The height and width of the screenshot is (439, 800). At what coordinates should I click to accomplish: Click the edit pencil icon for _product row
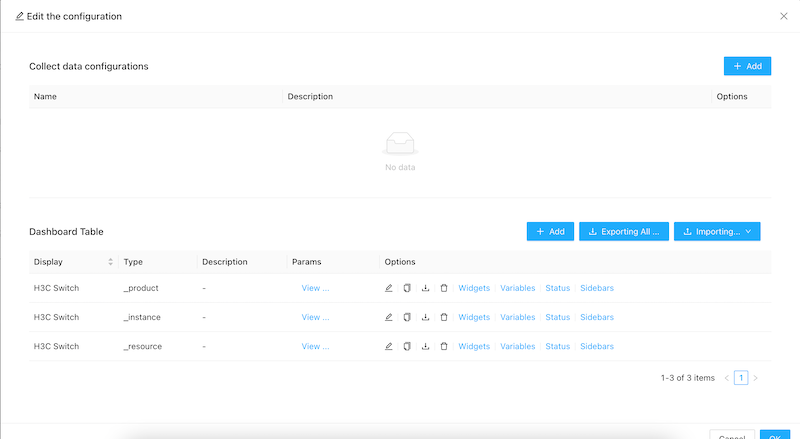(389, 288)
